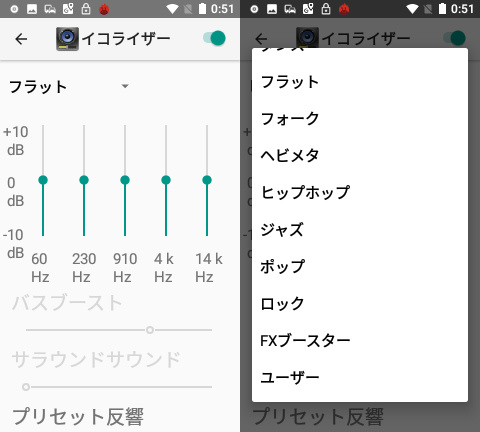The height and width of the screenshot is (432, 480).
Task: Tap the red bug icon in left status bar
Action: [x=104, y=9]
